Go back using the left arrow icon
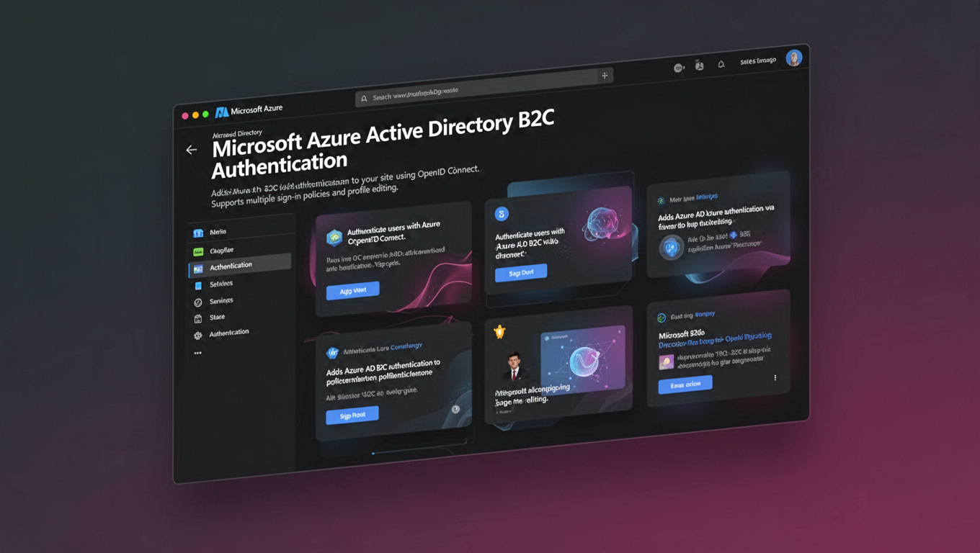The width and height of the screenshot is (980, 553). pos(191,150)
